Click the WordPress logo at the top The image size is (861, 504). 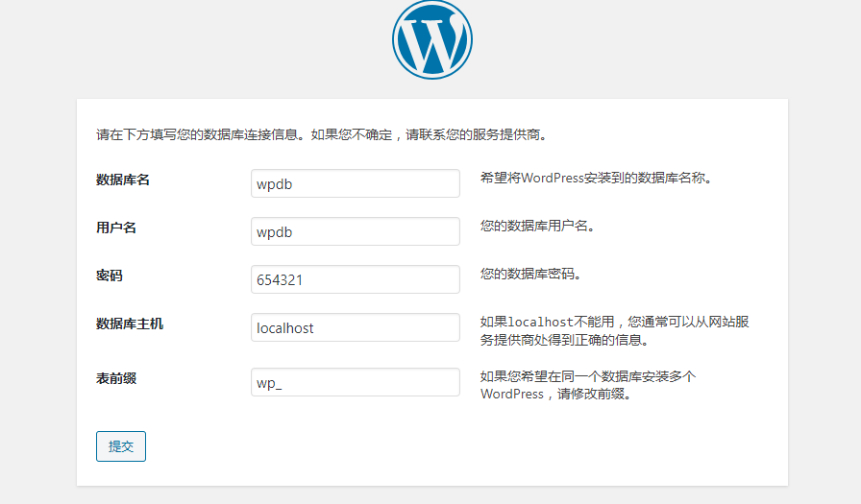(432, 39)
